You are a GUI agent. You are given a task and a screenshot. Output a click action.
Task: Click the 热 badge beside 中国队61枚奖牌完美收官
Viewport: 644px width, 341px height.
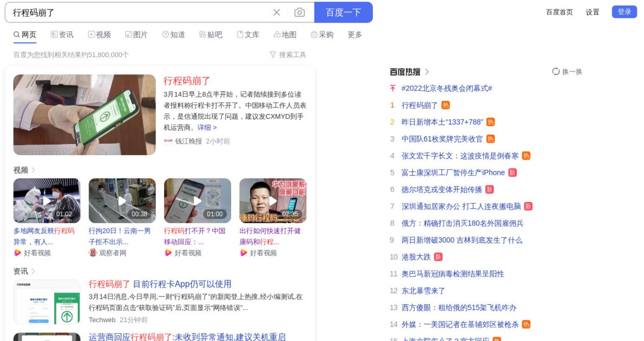[x=490, y=139]
